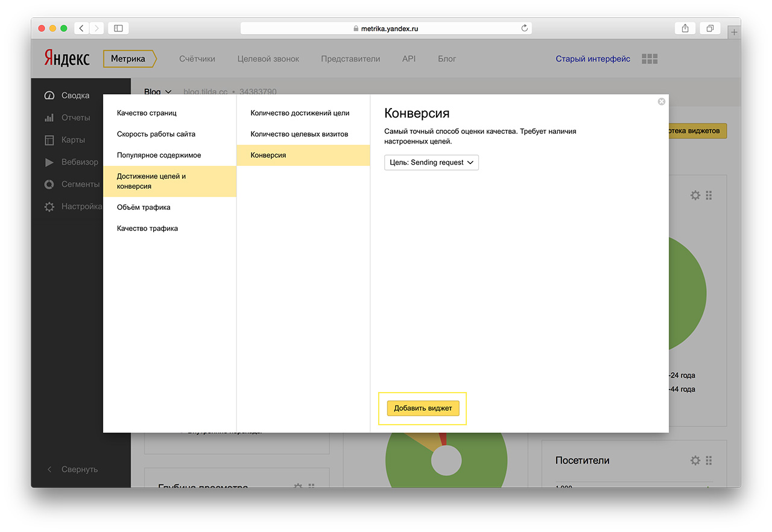This screenshot has height=532, width=772.
Task: Click the metrika.yandex.ru address field
Action: [385, 28]
